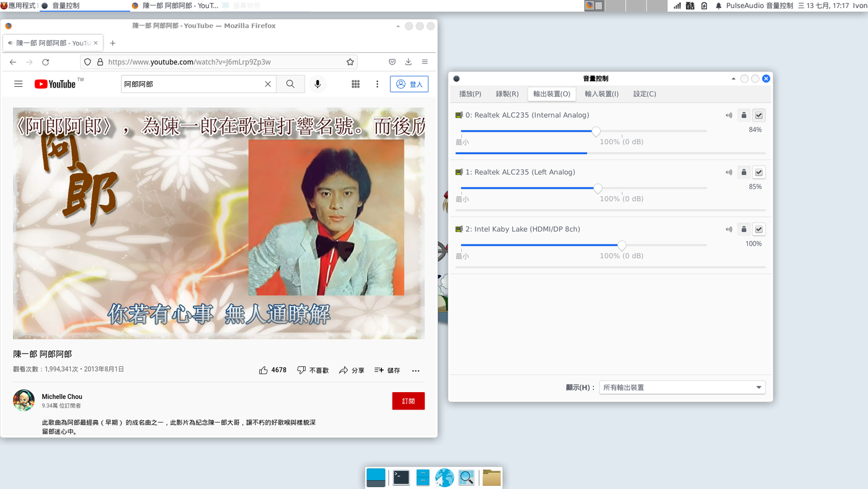Select the 輸出裝置(O) tab
868x489 pixels.
pos(552,94)
